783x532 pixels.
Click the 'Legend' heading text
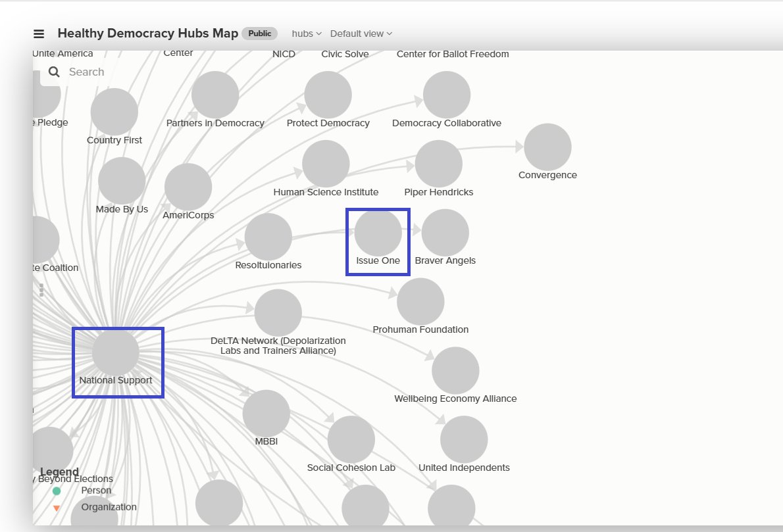tap(59, 472)
